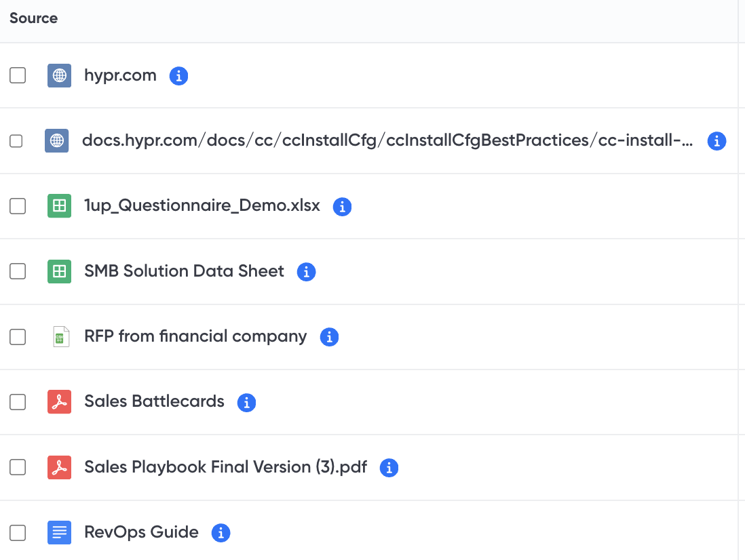The image size is (745, 560).
Task: Show info for Sales Playbook Final Version (3).pdf
Action: [389, 468]
